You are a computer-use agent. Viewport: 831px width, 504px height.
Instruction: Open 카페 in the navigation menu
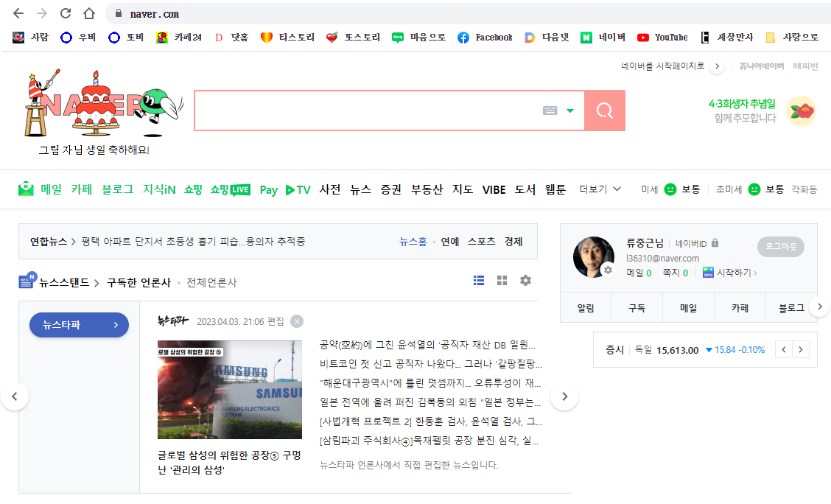82,189
